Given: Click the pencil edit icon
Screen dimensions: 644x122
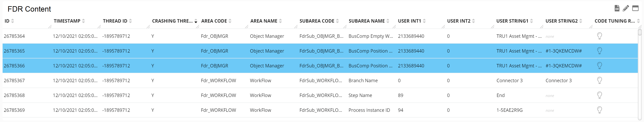Looking at the screenshot, I should pos(626,8).
